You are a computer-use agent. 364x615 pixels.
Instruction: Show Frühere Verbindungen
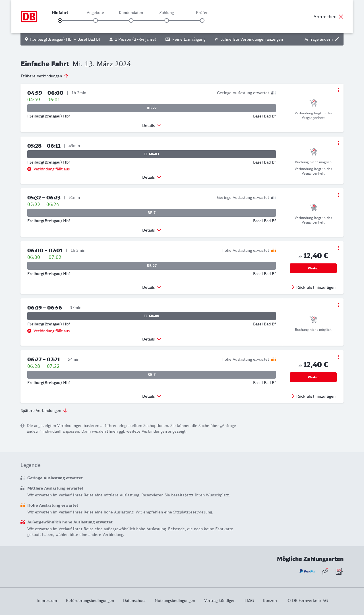click(45, 76)
